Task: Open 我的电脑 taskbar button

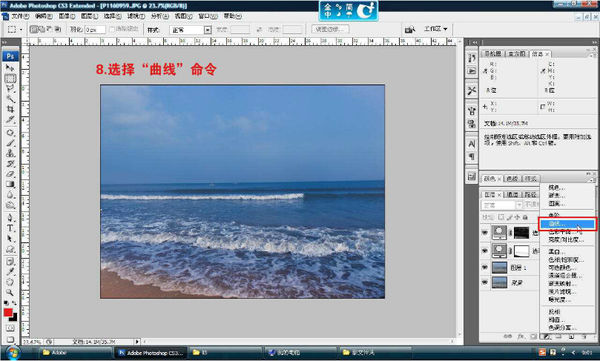Action: (x=300, y=353)
